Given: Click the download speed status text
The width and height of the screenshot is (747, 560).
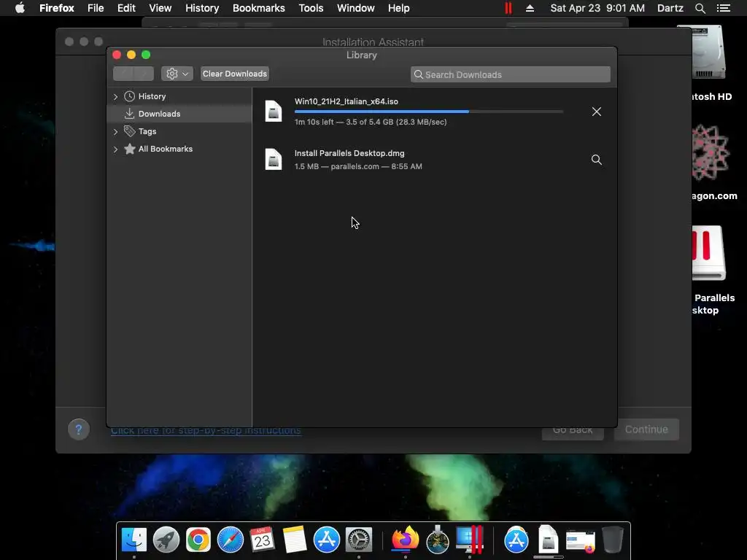Looking at the screenshot, I should click(371, 122).
